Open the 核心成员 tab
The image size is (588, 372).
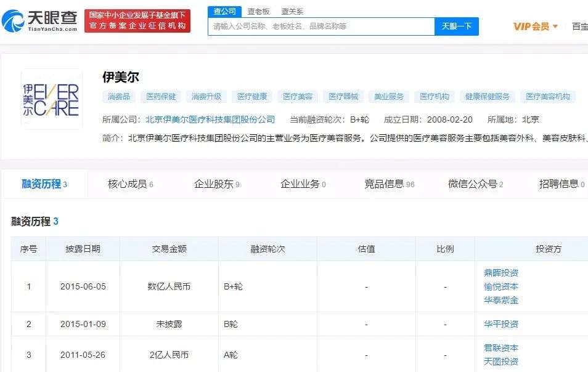click(131, 184)
